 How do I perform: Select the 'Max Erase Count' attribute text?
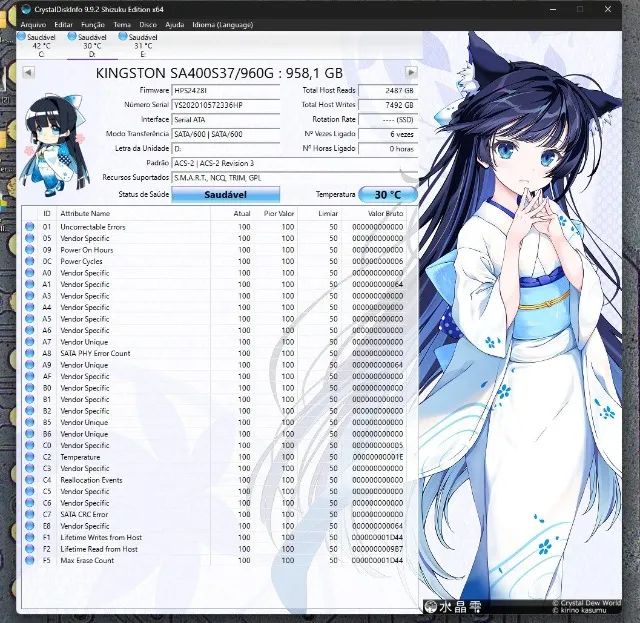point(87,561)
